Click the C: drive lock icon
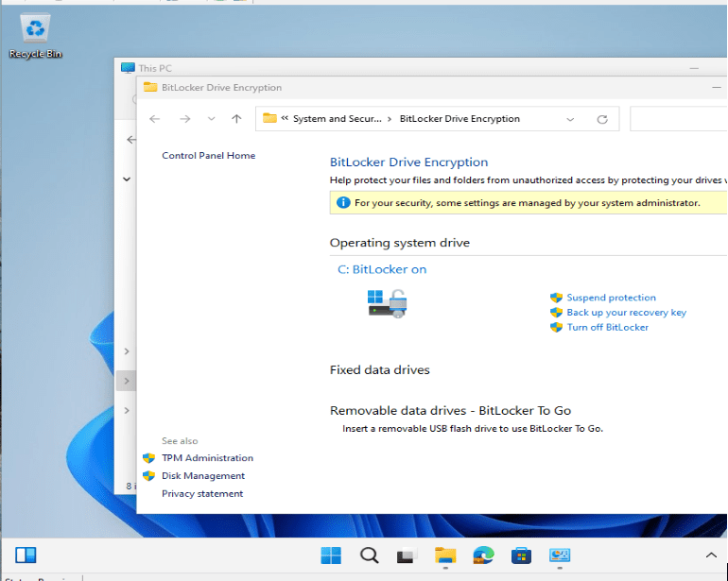This screenshot has width=728, height=581. tap(388, 303)
